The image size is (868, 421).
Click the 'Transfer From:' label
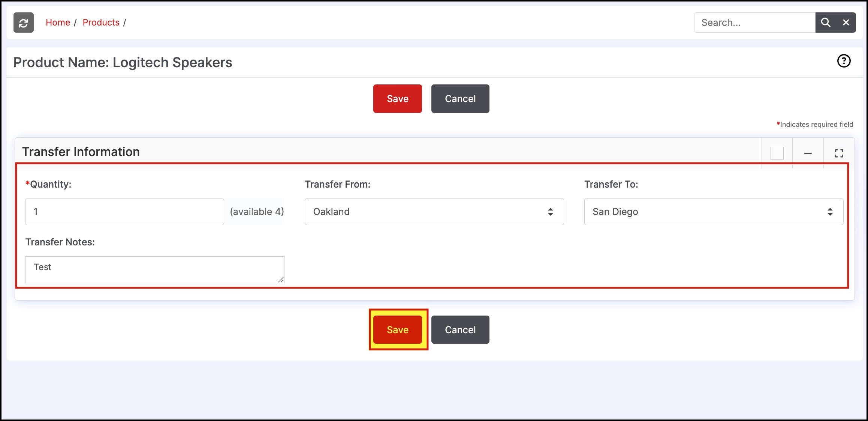[x=338, y=184]
